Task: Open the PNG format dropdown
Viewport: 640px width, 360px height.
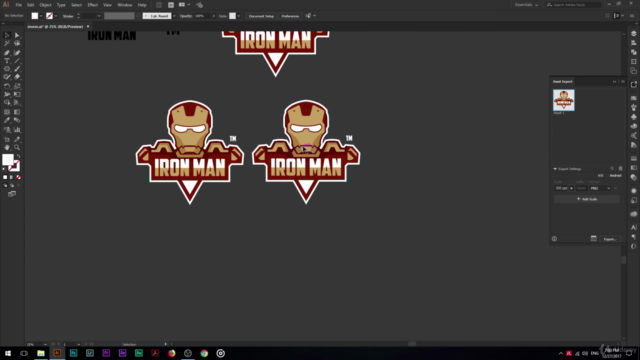Action: click(600, 188)
